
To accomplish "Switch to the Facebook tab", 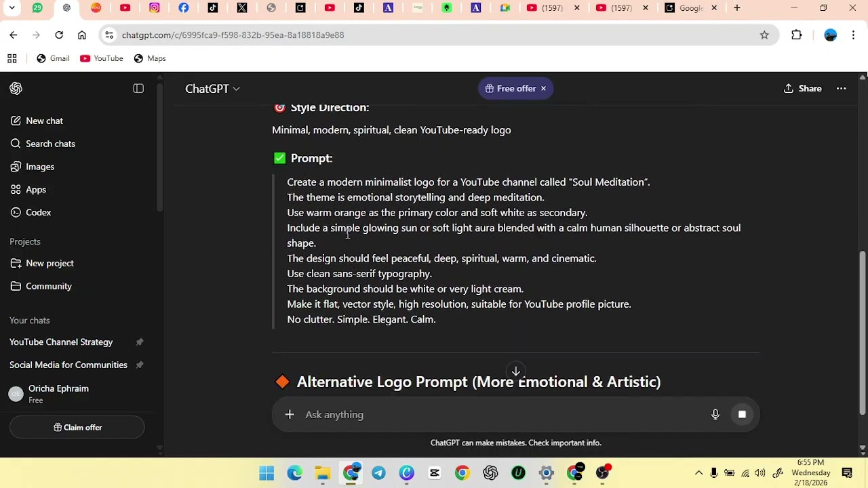I will pyautogui.click(x=184, y=8).
